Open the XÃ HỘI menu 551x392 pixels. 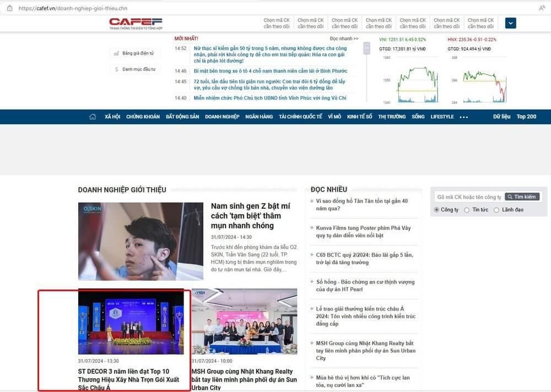pos(112,117)
